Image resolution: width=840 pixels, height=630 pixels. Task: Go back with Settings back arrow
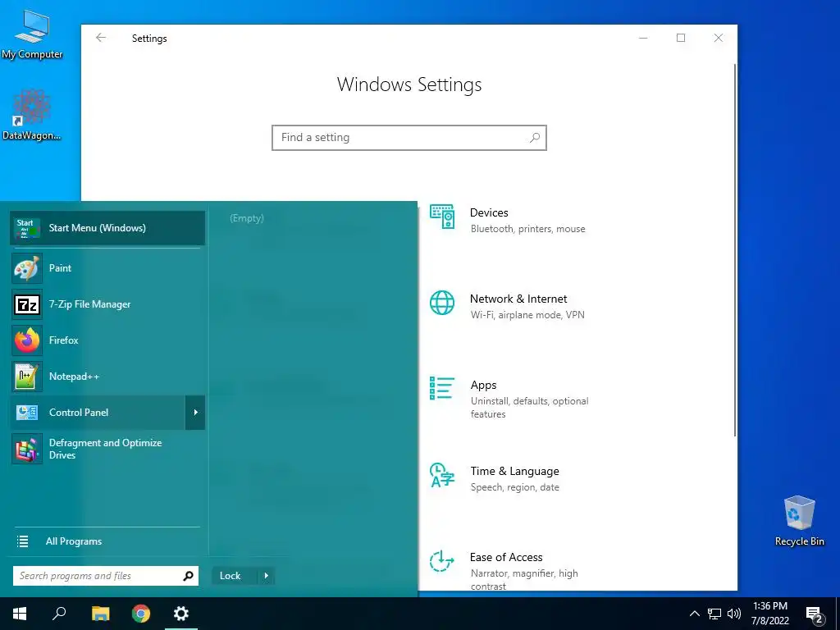(x=101, y=38)
